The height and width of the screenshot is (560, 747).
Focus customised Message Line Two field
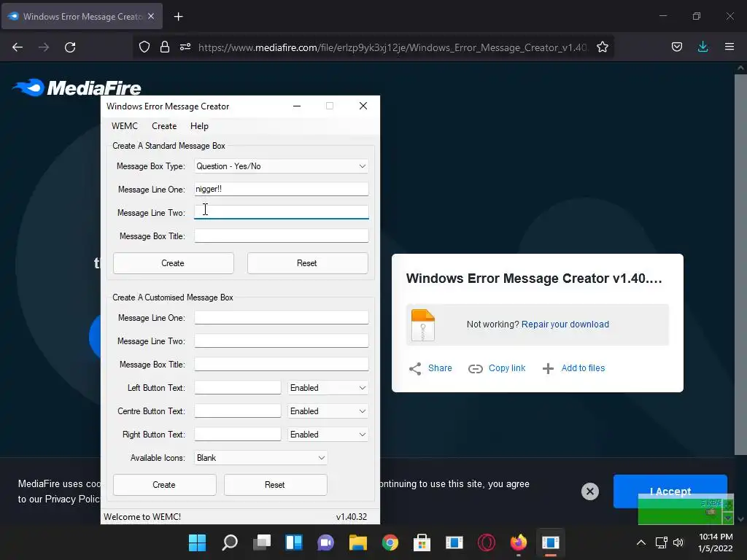(281, 341)
